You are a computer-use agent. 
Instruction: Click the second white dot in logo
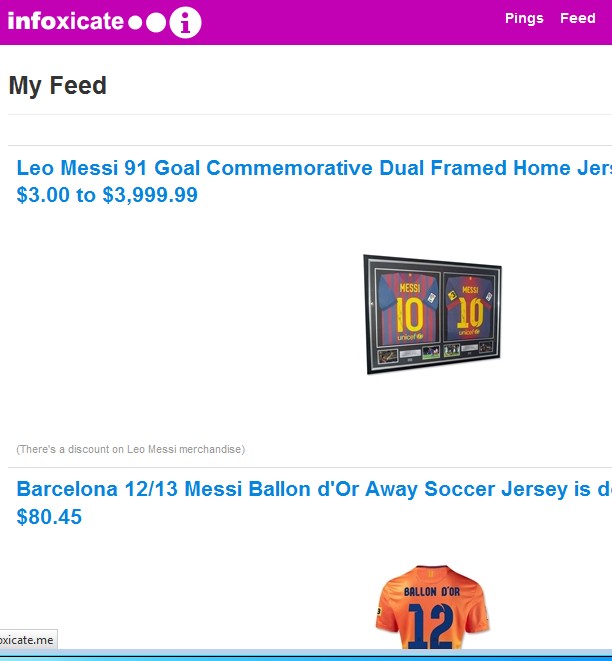(x=156, y=23)
